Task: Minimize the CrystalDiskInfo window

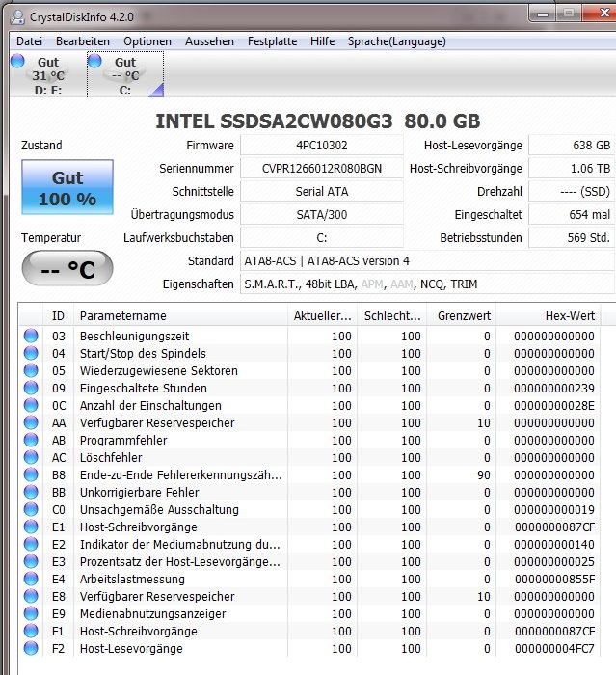Action: pyautogui.click(x=543, y=13)
